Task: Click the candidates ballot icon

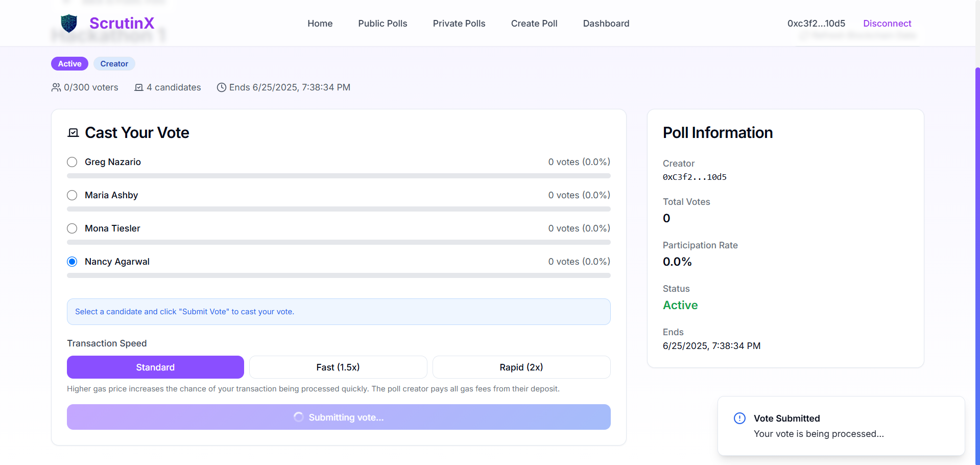Action: coord(139,87)
